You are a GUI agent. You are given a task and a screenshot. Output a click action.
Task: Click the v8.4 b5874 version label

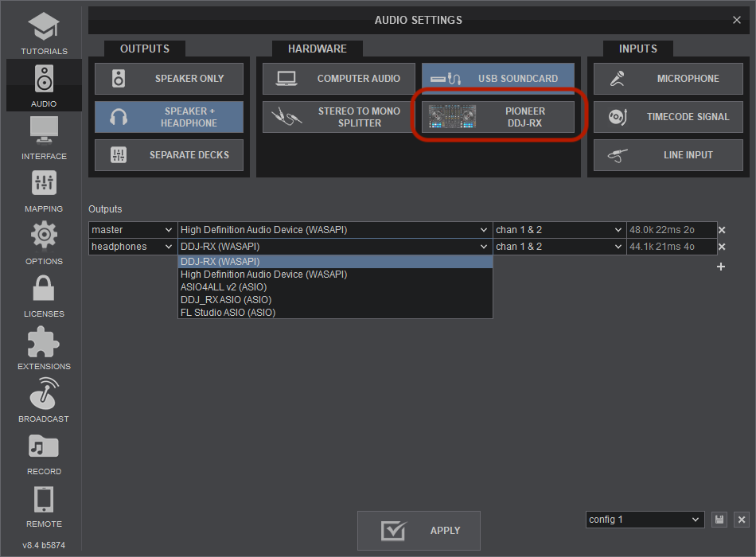click(x=44, y=545)
